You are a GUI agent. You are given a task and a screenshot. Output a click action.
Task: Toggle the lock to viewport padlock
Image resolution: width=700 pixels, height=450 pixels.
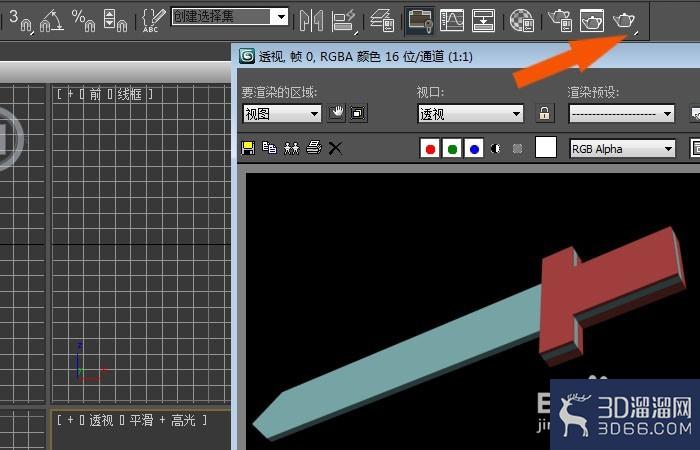tap(544, 113)
